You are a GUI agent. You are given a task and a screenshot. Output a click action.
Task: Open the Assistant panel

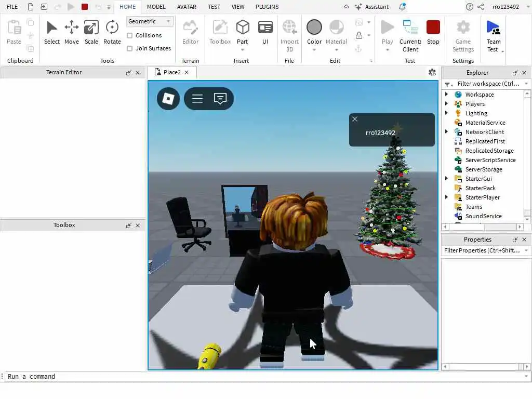click(x=372, y=7)
